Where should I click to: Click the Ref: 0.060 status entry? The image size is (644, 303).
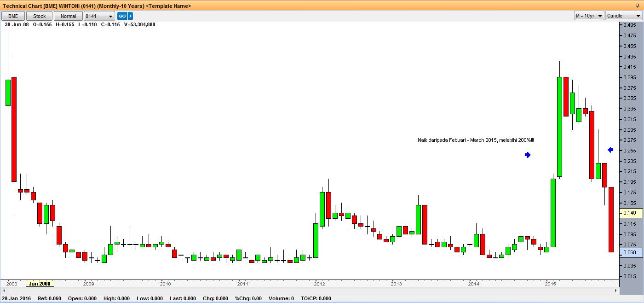(x=50, y=298)
